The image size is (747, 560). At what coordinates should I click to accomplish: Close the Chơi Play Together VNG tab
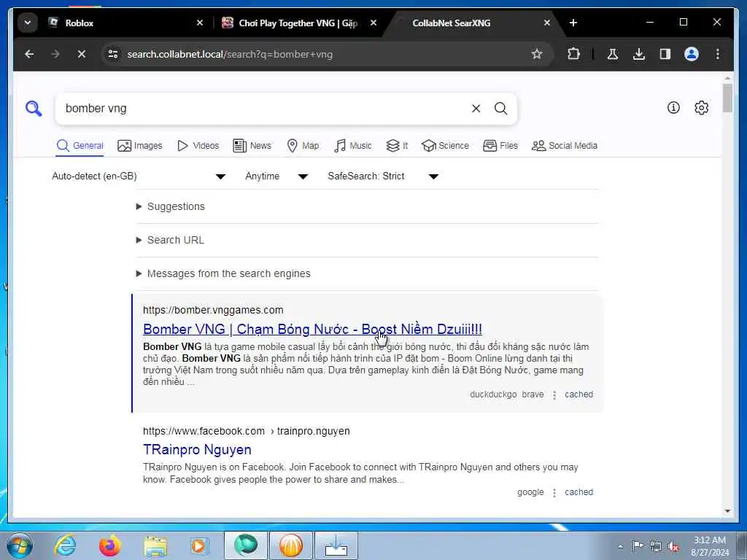(x=373, y=23)
